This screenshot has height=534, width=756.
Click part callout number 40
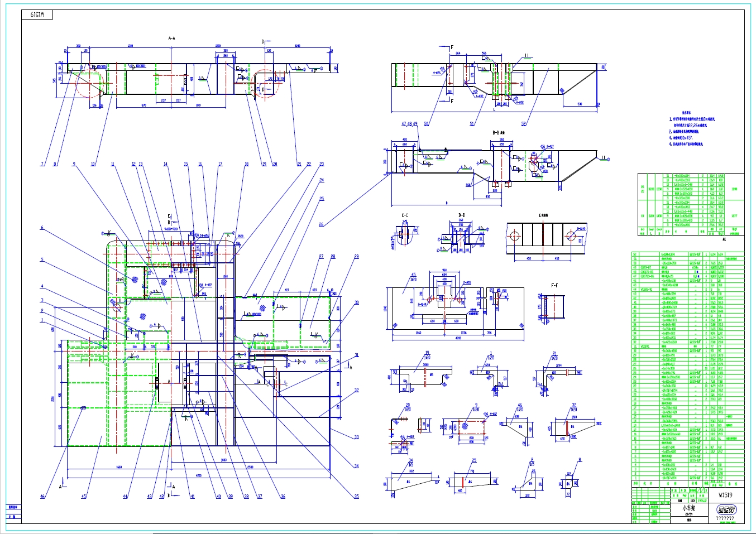(218, 496)
